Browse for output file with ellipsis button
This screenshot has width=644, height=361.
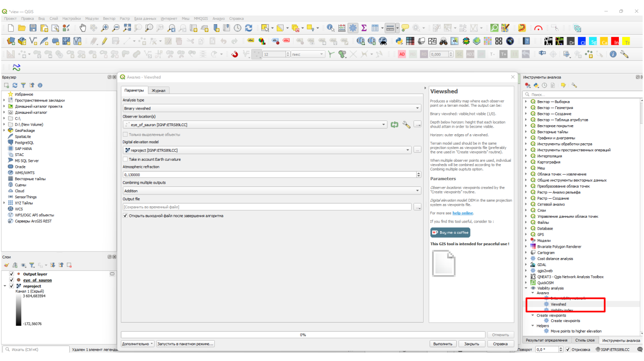(417, 207)
